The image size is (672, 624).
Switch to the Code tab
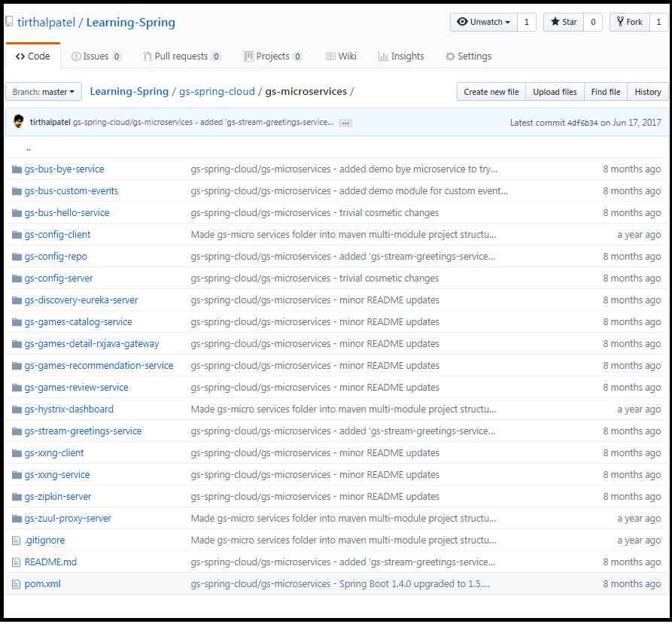click(x=32, y=56)
